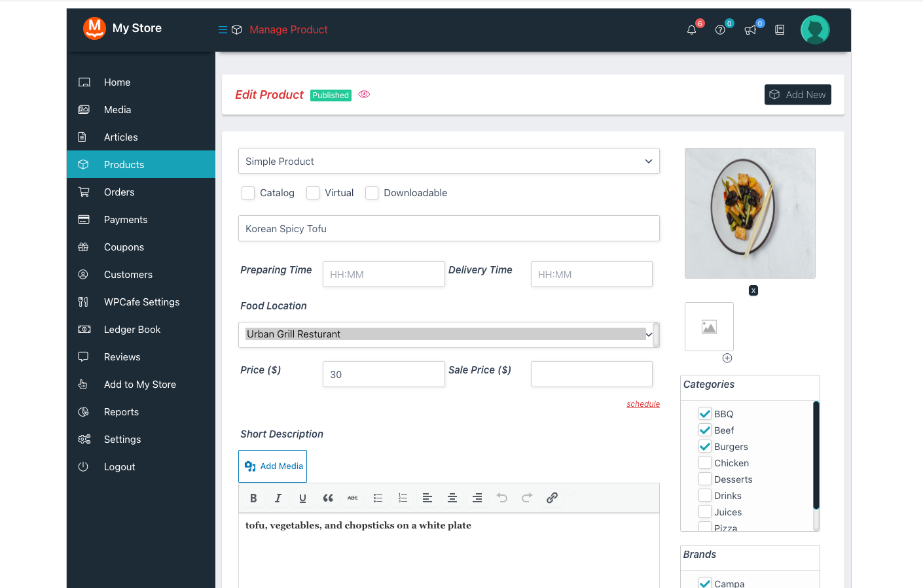Open Settings in sidebar
The height and width of the screenshot is (588, 923).
(x=141, y=440)
